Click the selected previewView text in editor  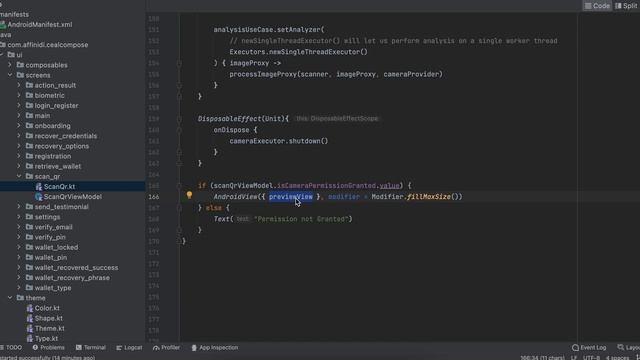pyautogui.click(x=290, y=197)
